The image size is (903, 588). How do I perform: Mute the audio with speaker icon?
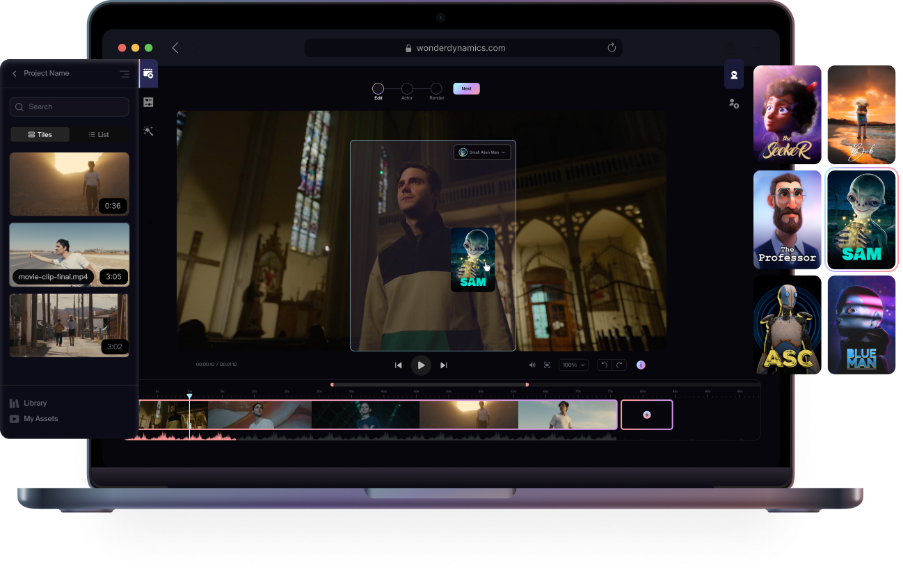(x=532, y=365)
